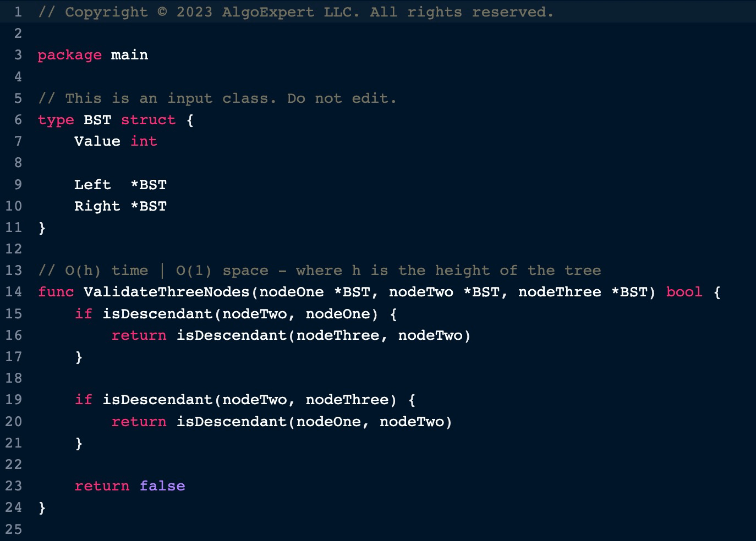Click the Value field name
The image size is (756, 541).
[x=97, y=141]
